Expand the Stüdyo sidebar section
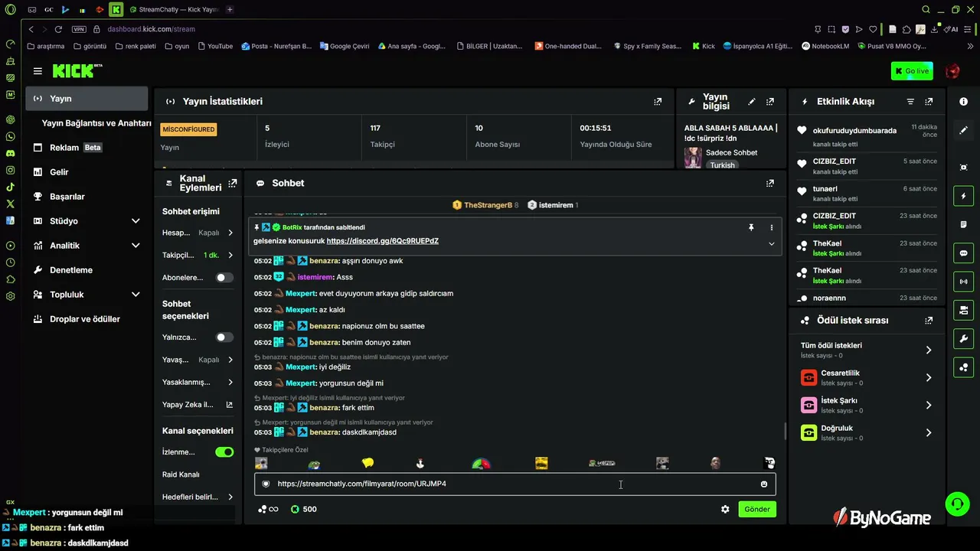 coord(87,221)
